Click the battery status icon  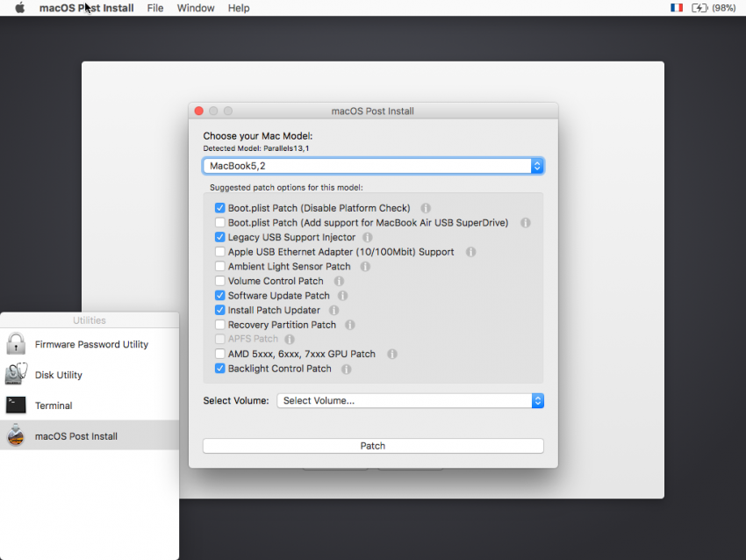point(699,8)
